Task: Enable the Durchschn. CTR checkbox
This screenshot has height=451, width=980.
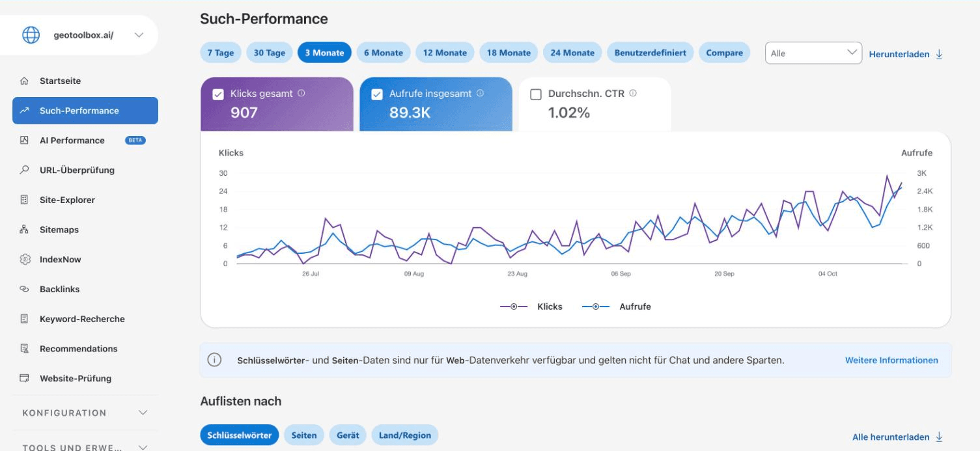Action: pos(536,94)
